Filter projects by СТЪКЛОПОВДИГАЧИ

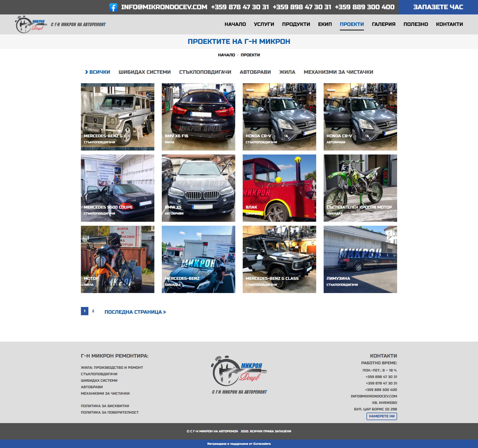(x=205, y=72)
